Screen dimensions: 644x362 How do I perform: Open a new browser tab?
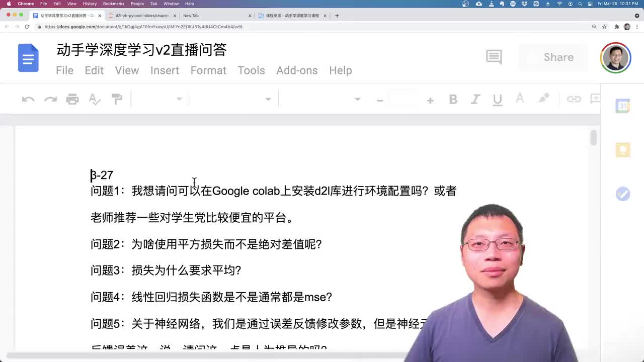[x=337, y=16]
